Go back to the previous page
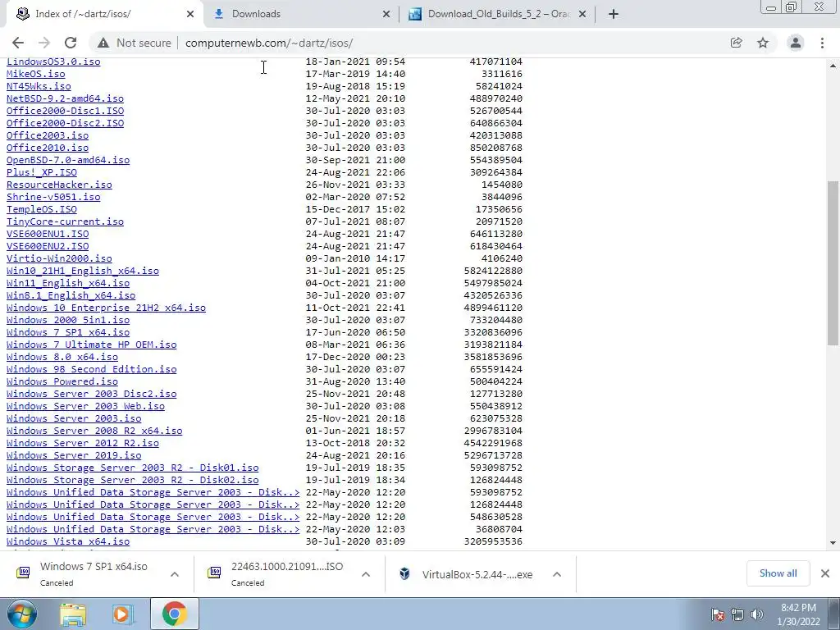840x630 pixels. [x=18, y=43]
